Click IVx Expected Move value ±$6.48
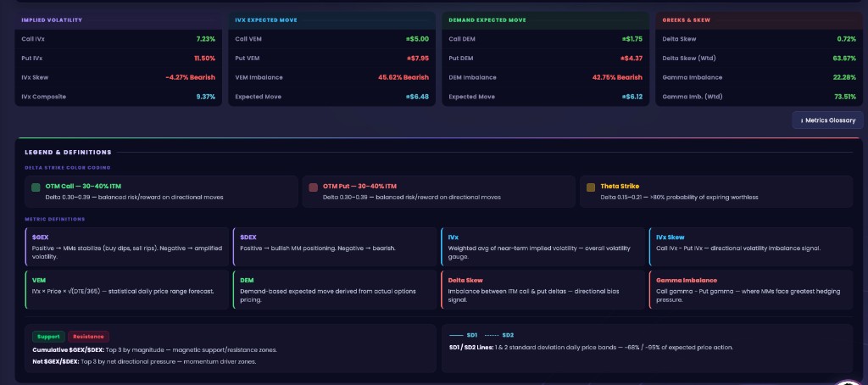This screenshot has height=385, width=868. (x=417, y=97)
